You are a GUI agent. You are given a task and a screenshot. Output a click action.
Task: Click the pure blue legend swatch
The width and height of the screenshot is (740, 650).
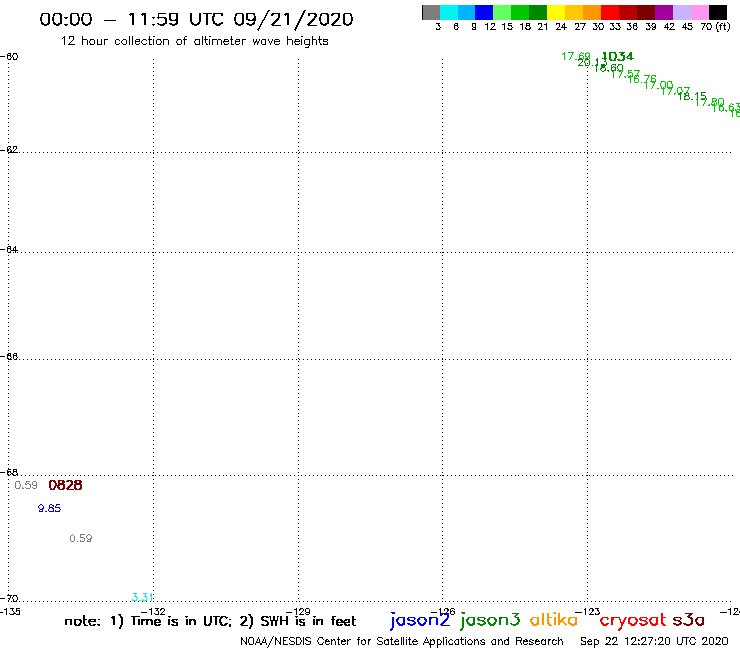coord(484,12)
